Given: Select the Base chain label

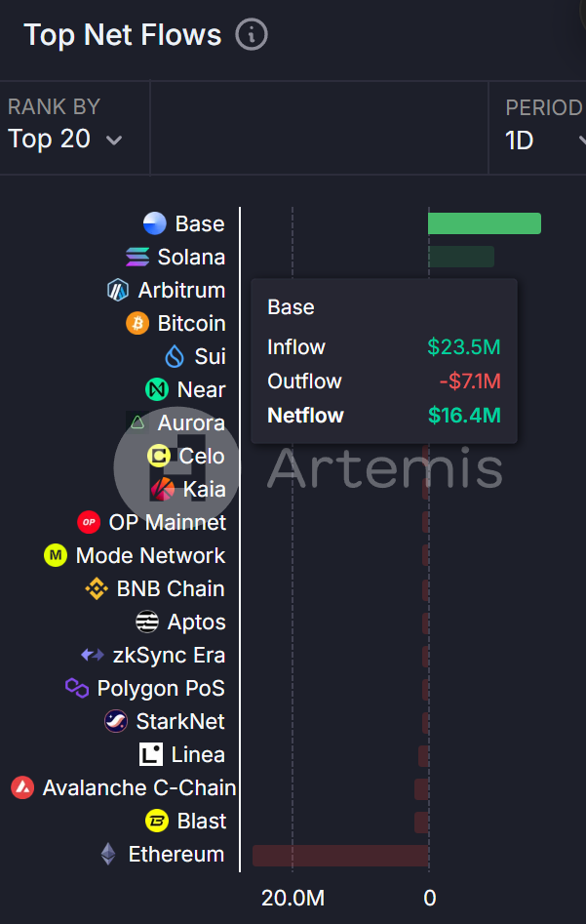Looking at the screenshot, I should [x=200, y=223].
